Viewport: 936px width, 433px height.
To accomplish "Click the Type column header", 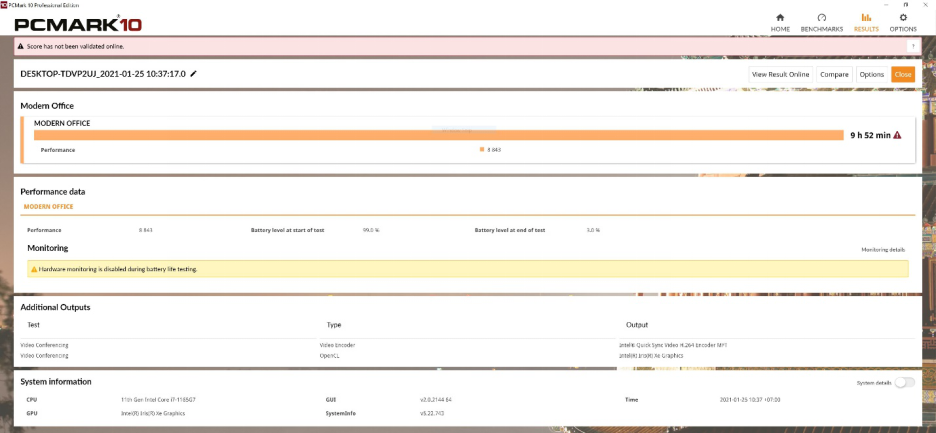I will click(x=334, y=325).
